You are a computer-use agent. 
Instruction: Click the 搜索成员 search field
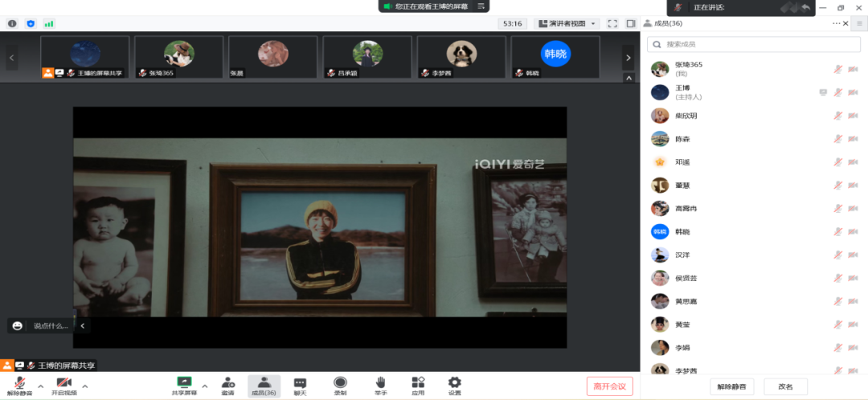[x=751, y=44]
